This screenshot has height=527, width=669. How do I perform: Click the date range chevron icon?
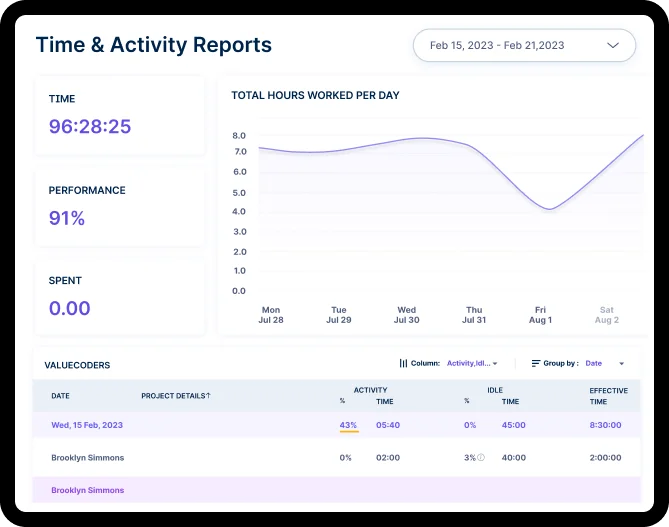click(612, 46)
